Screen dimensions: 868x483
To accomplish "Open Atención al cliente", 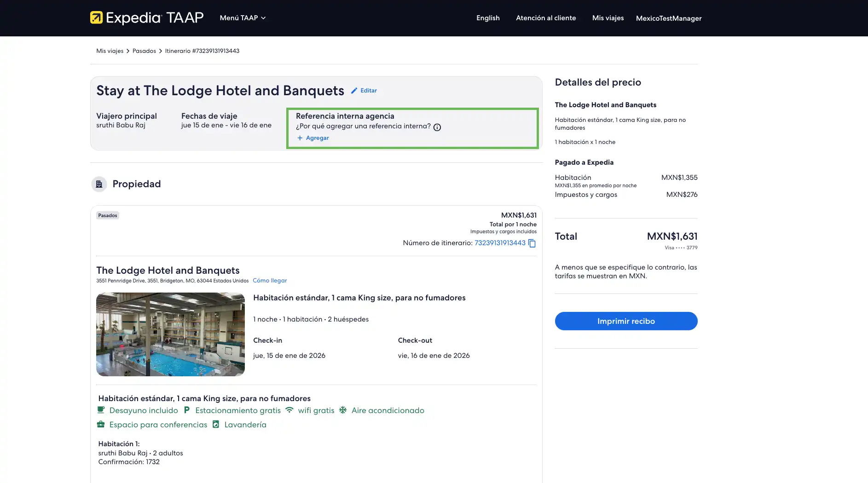I will click(546, 18).
